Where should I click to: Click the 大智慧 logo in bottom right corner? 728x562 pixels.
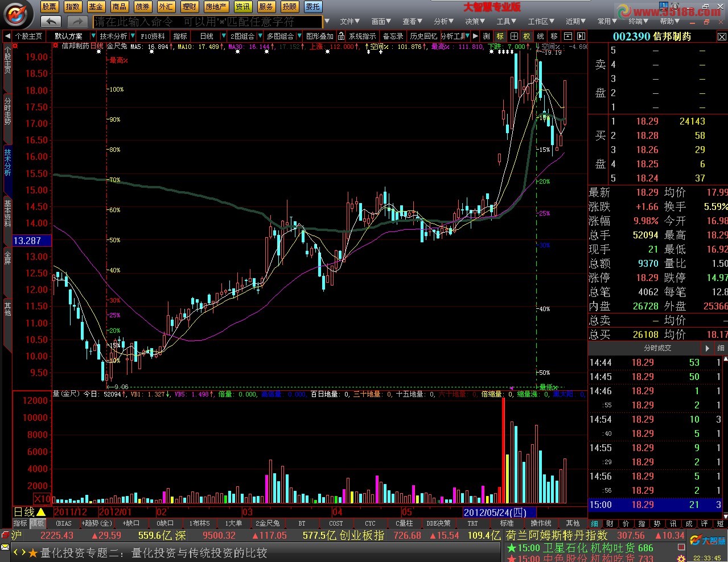coord(708,540)
